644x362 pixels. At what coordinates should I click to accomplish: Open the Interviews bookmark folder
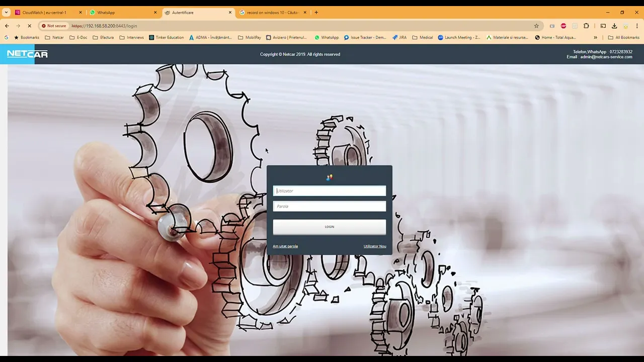pos(131,37)
